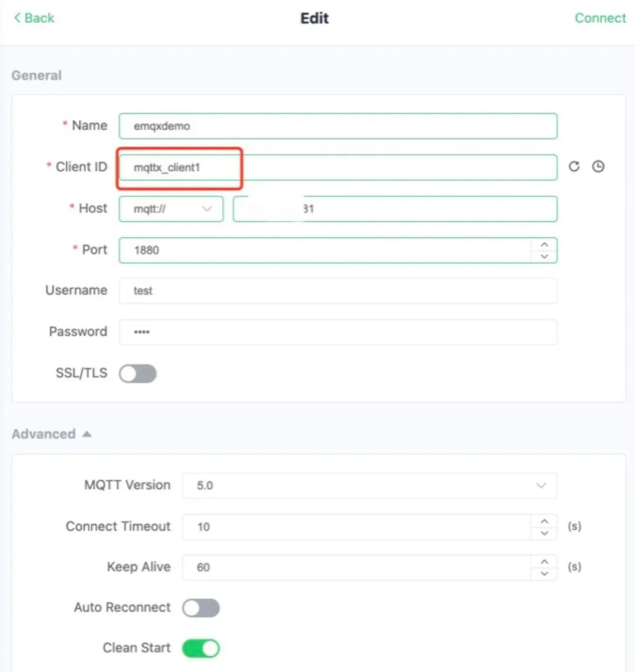This screenshot has height=672, width=635.
Task: Click the Host address input field
Action: 395,209
